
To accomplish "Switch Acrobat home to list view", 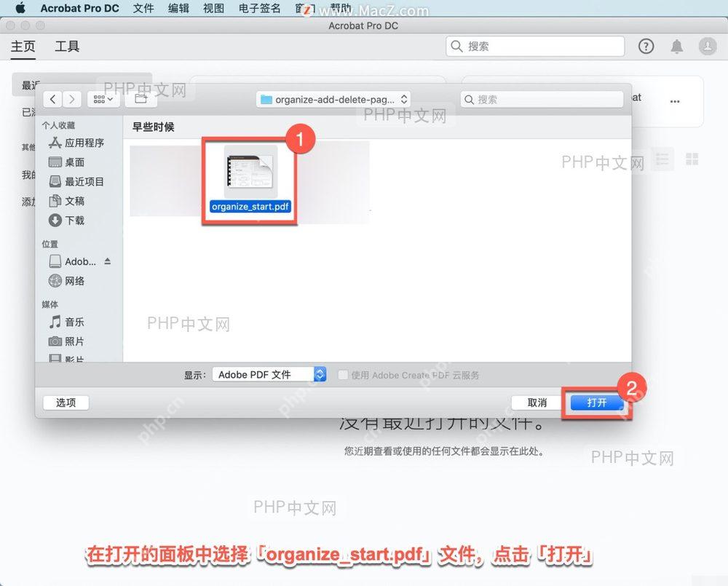I will click(x=662, y=159).
